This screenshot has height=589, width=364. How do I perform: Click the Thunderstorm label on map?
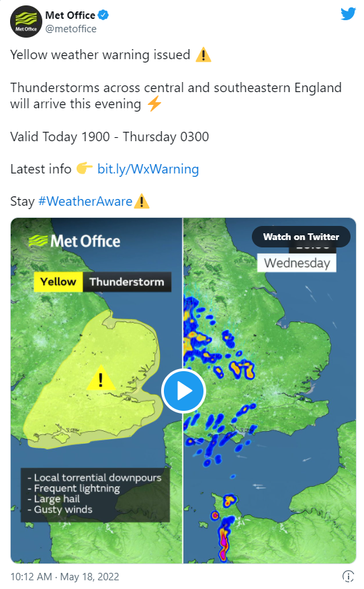pyautogui.click(x=127, y=282)
